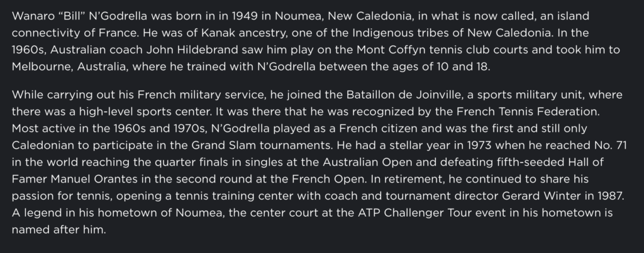Click the word Kanak in the text
The height and width of the screenshot is (253, 644).
216,33
